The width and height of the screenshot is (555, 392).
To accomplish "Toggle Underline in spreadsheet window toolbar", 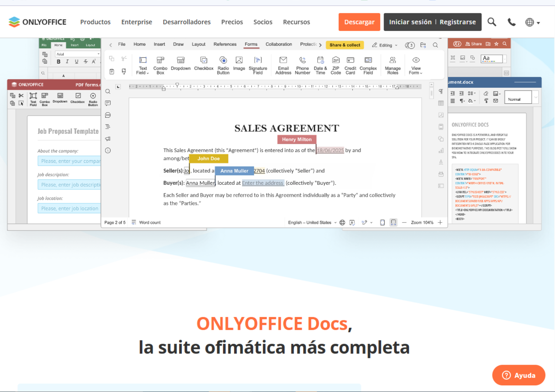I will tap(76, 62).
